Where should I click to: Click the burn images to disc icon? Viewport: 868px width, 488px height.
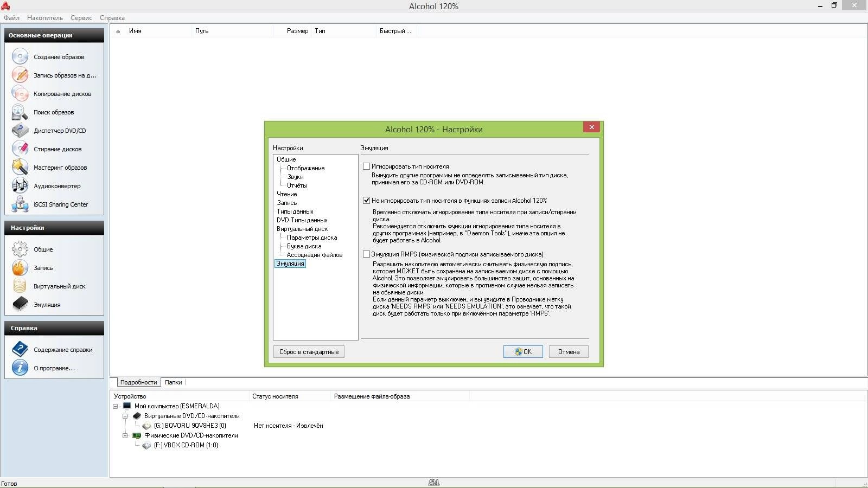[x=20, y=75]
